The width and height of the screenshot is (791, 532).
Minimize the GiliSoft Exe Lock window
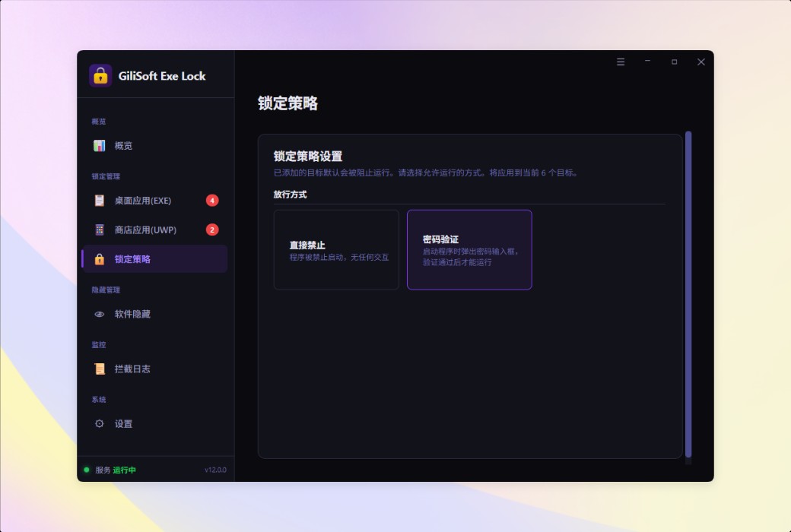click(648, 62)
